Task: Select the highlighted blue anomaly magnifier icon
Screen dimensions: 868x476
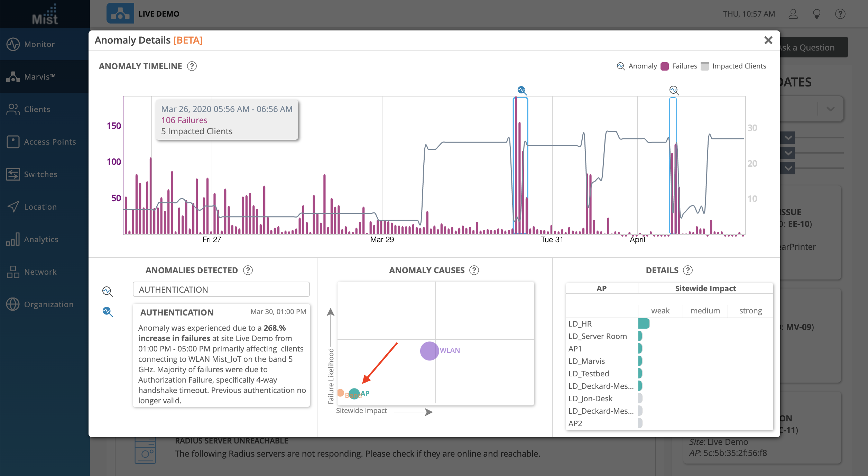Action: point(107,312)
